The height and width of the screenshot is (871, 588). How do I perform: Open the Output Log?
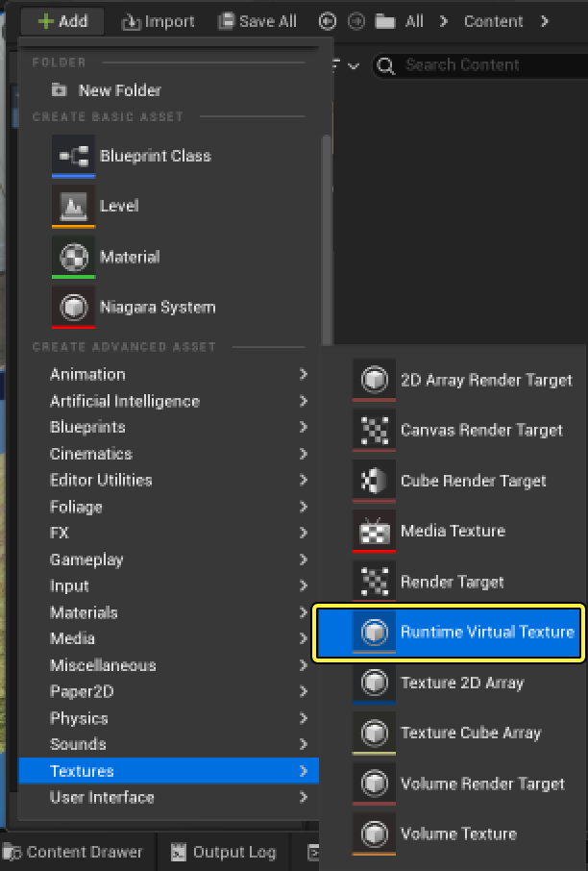(x=223, y=852)
